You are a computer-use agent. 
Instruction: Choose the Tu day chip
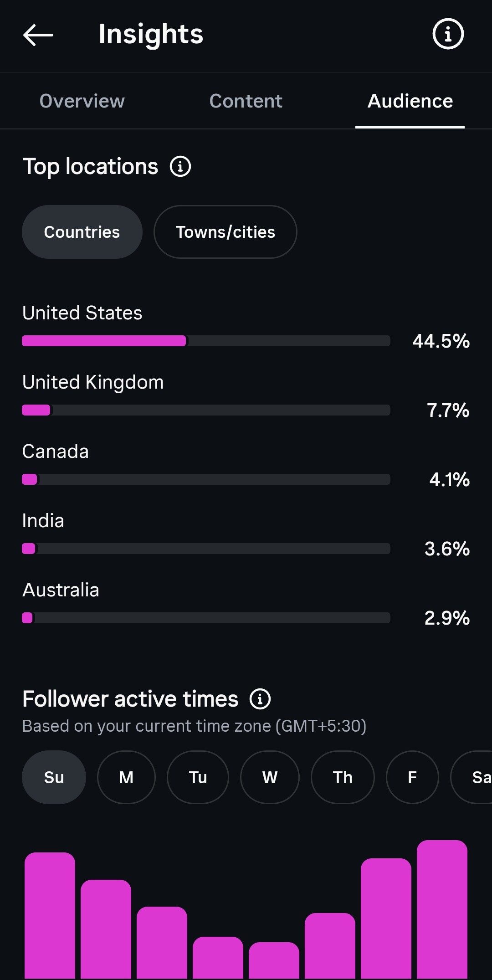(198, 777)
